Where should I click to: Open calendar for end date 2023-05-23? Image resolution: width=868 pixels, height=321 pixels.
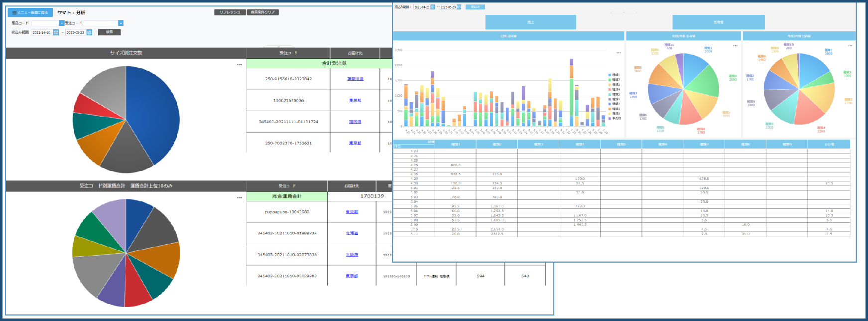coord(89,32)
